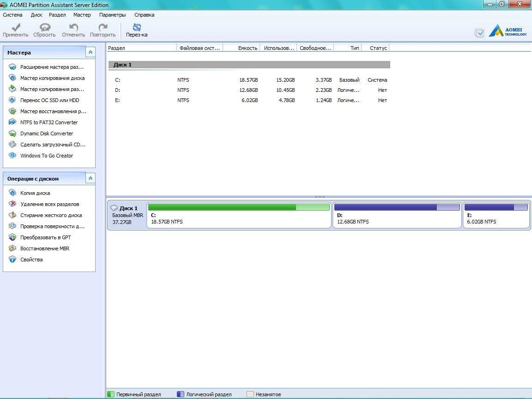Open the Мастер menu

pos(82,15)
